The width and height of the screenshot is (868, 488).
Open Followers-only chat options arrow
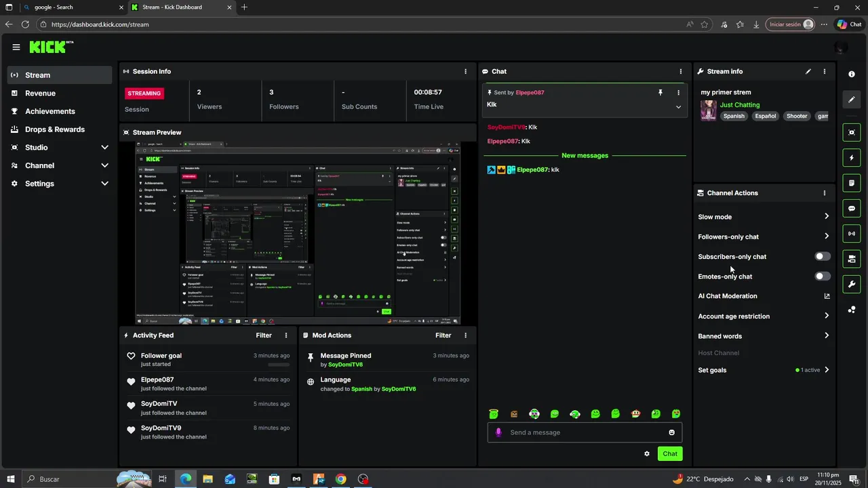point(827,237)
